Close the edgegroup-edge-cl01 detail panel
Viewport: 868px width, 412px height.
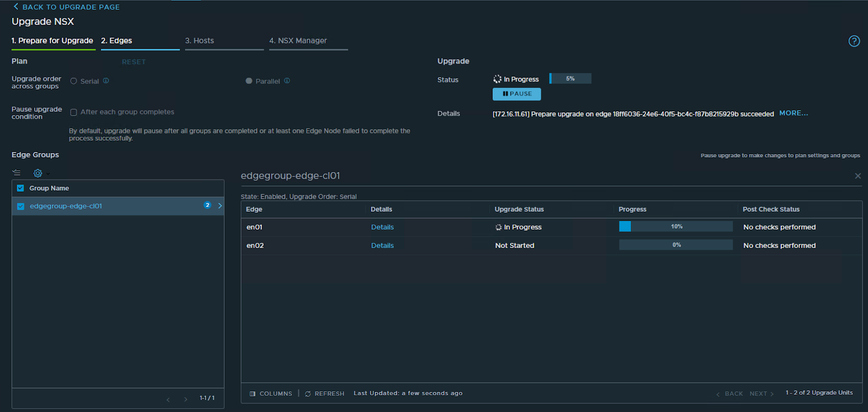tap(858, 176)
